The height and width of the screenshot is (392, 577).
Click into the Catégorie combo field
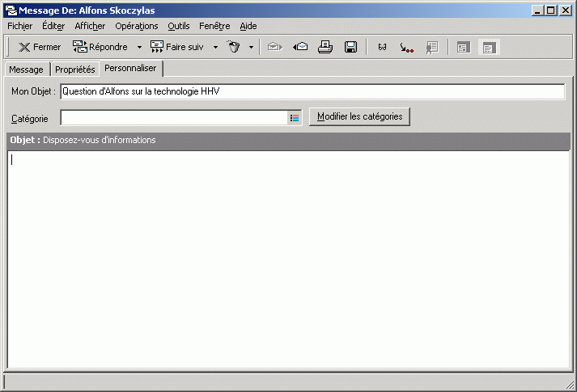coord(174,118)
